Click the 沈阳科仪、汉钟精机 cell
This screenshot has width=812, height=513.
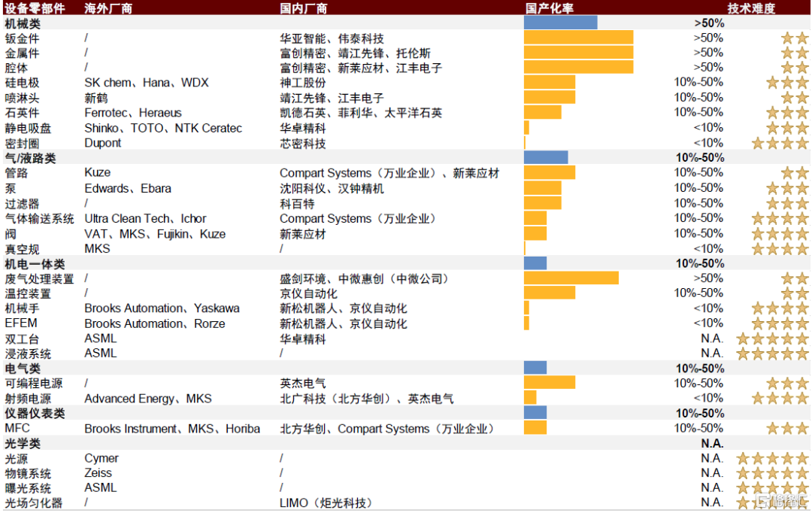[x=332, y=188]
